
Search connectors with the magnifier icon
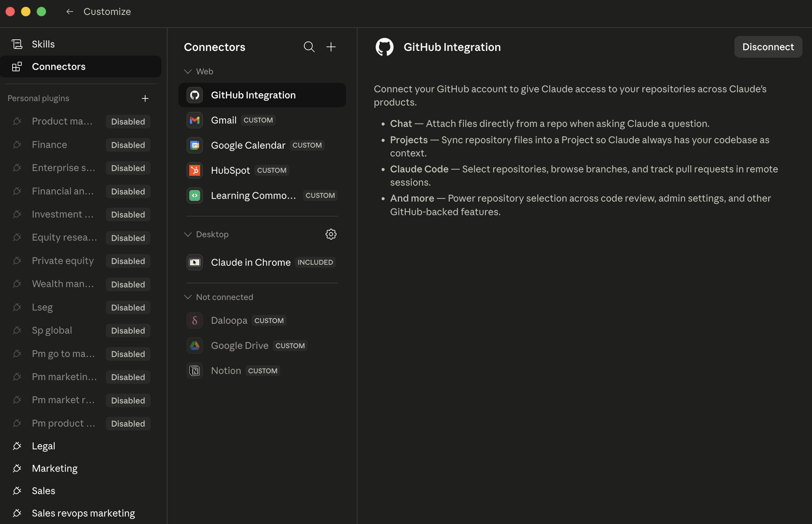[x=309, y=46]
